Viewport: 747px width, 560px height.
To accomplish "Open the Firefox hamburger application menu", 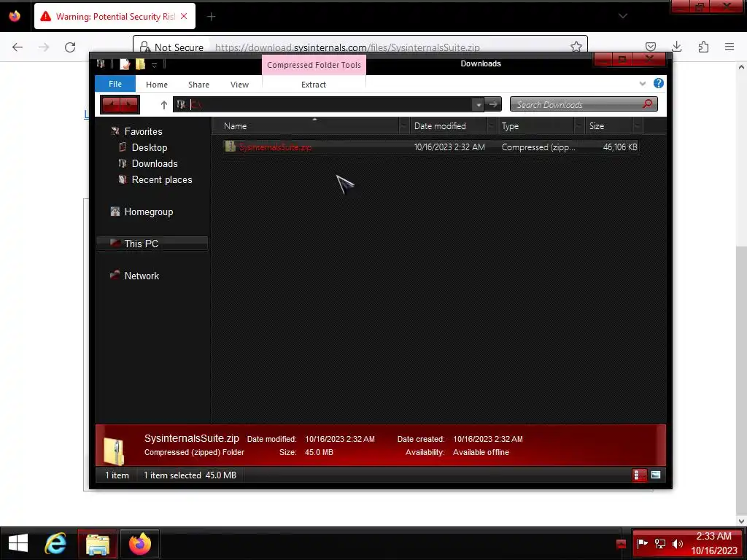I will [729, 47].
